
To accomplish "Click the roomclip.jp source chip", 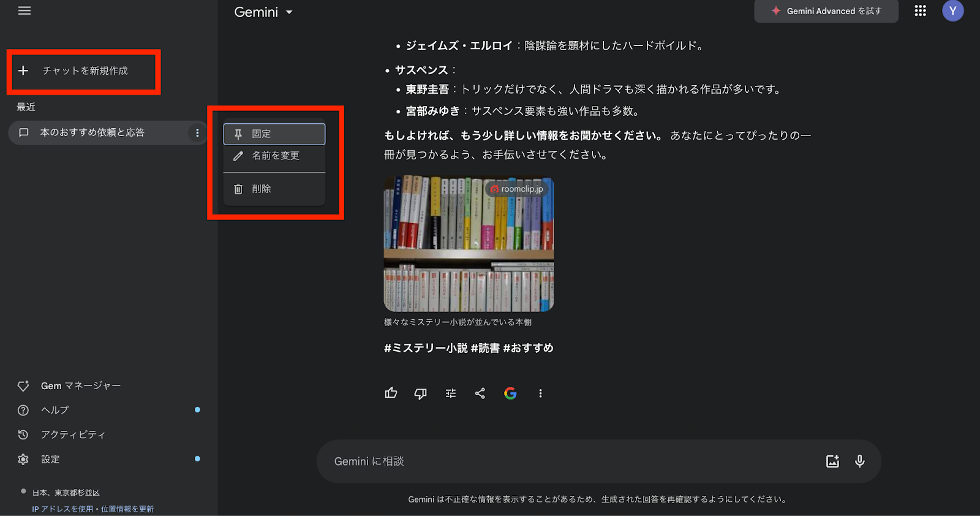I will (516, 189).
